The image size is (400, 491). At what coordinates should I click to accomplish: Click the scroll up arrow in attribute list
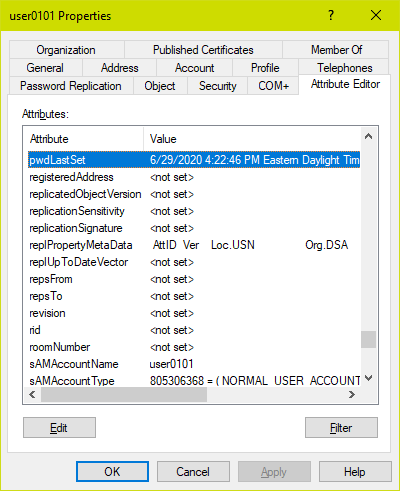tap(368, 136)
